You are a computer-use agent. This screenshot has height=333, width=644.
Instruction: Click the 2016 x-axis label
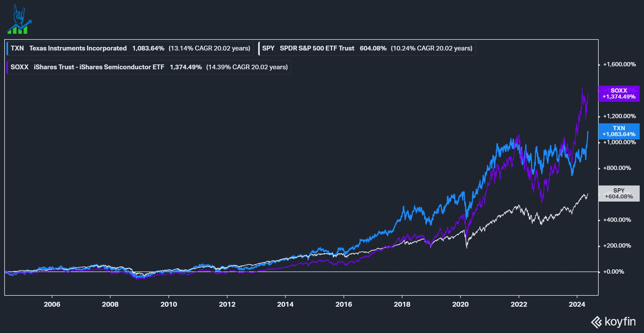coord(344,304)
